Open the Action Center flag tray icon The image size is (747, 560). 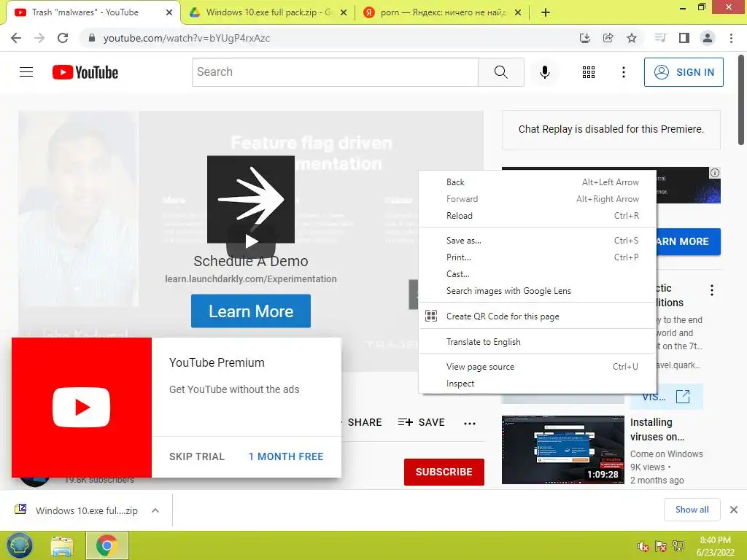(661, 546)
